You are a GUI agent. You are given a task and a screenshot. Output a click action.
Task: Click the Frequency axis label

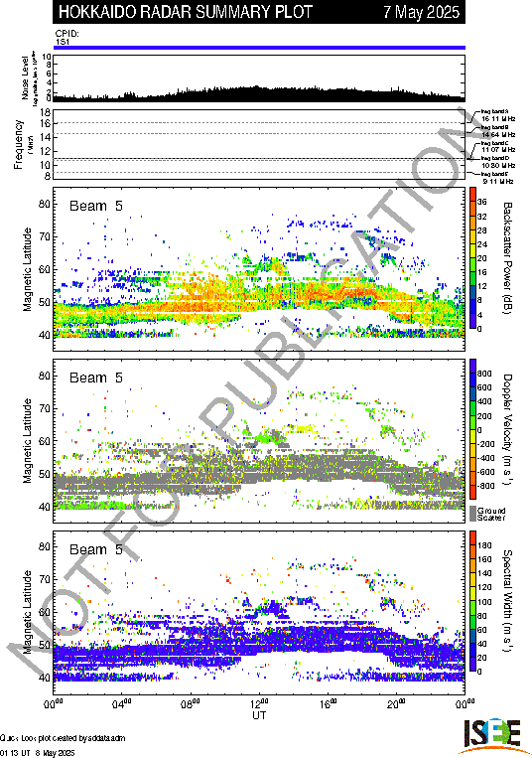click(x=18, y=144)
